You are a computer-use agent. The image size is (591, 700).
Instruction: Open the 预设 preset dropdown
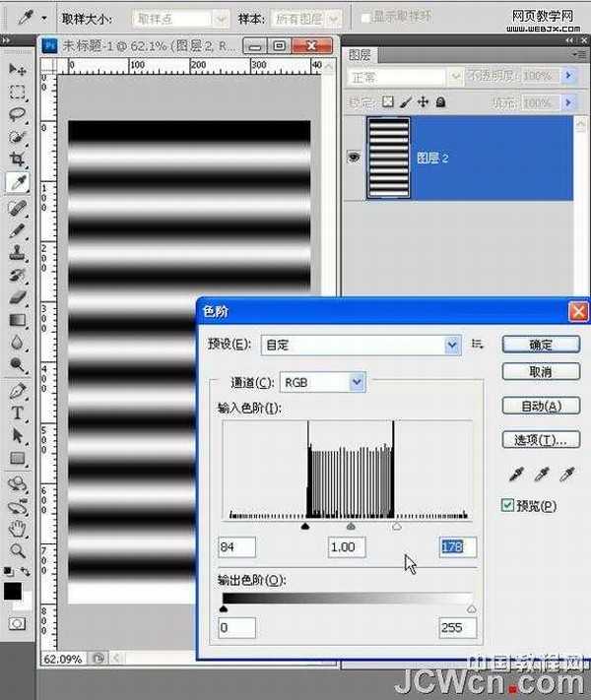(361, 345)
